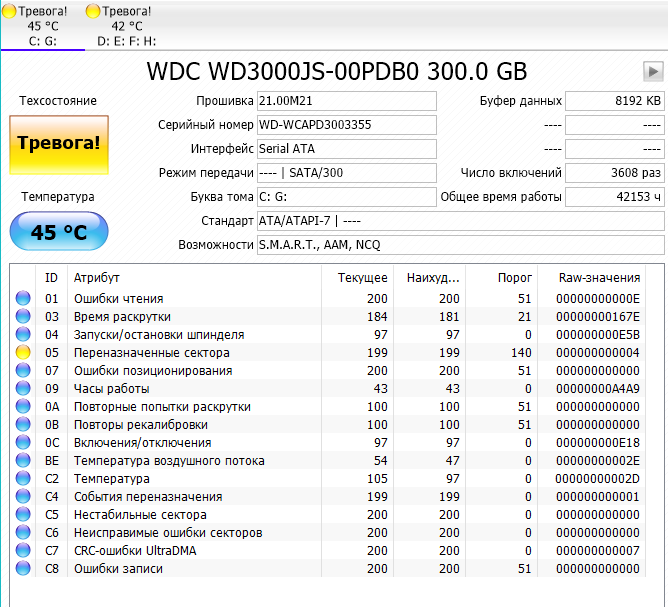This screenshot has height=607, width=668.
Task: Select the threshold value 140
Action: point(521,353)
